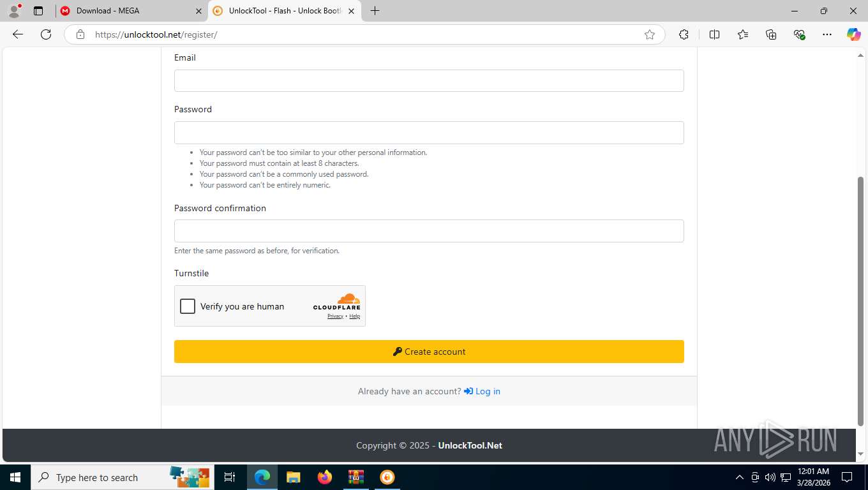The image size is (868, 490).
Task: Open the orange UnlockTool taskbar app
Action: click(x=387, y=477)
